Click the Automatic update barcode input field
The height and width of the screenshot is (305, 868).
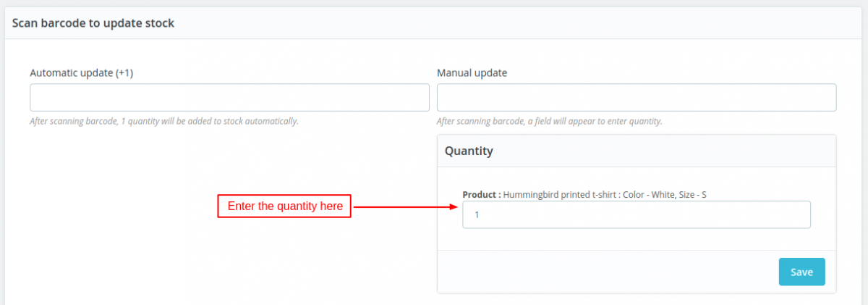coord(229,98)
